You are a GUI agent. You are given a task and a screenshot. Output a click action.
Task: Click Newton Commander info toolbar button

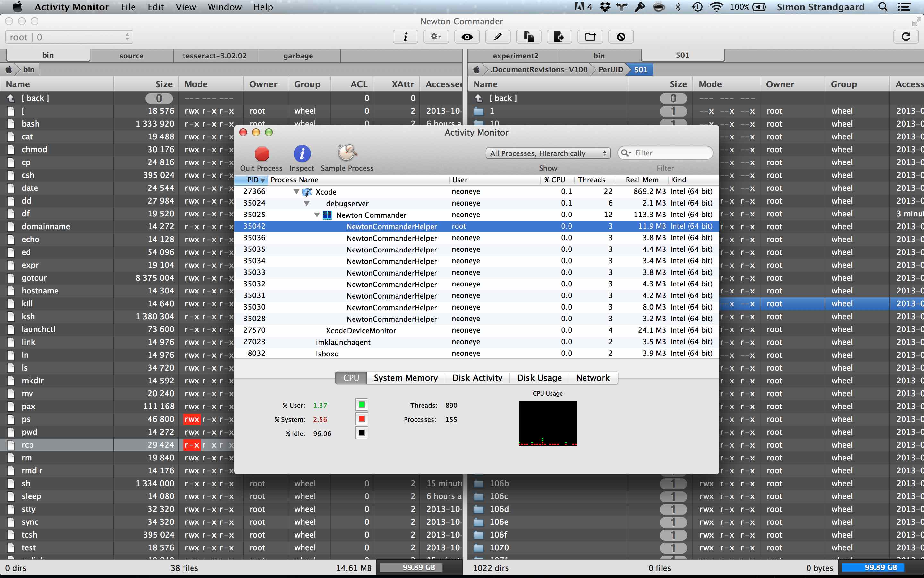[x=406, y=37]
